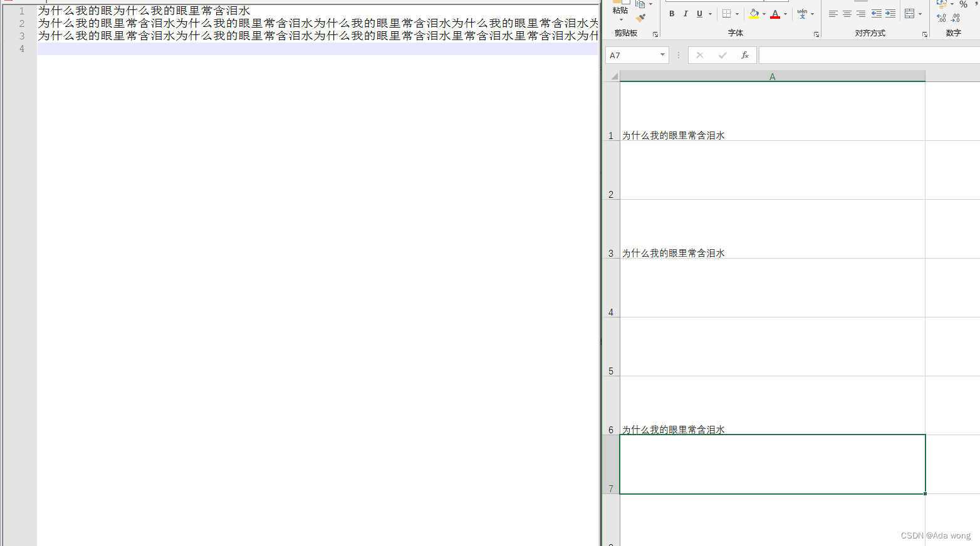Select row 3 header in Excel
The width and height of the screenshot is (980, 546).
pos(611,229)
